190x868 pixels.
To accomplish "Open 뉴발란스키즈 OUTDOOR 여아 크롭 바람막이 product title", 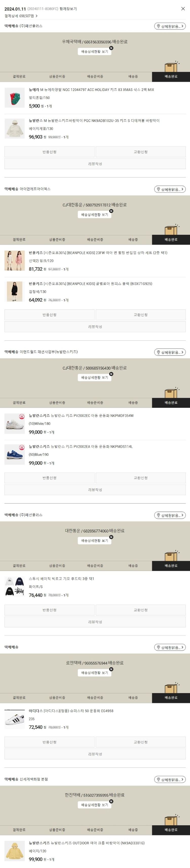I will point(98,843).
